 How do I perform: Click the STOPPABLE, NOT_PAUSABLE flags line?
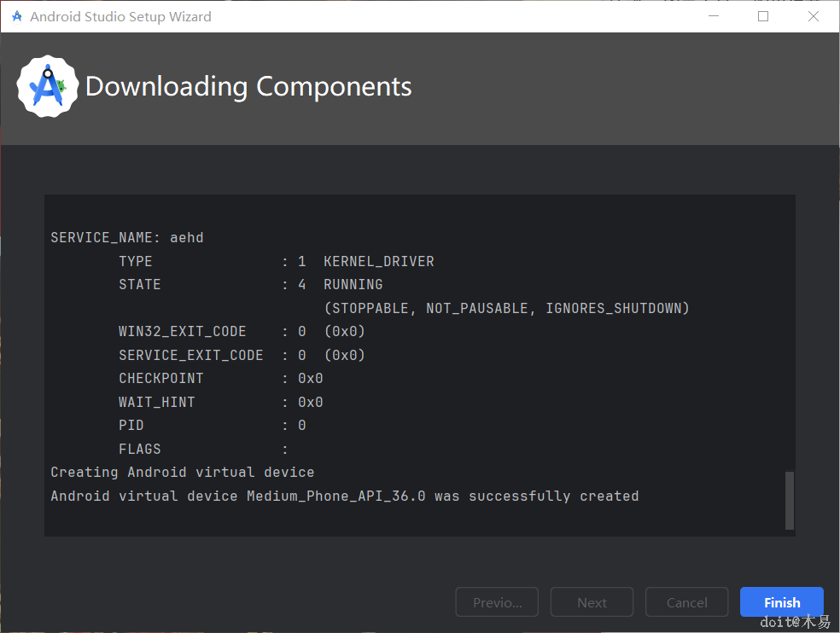pos(506,308)
